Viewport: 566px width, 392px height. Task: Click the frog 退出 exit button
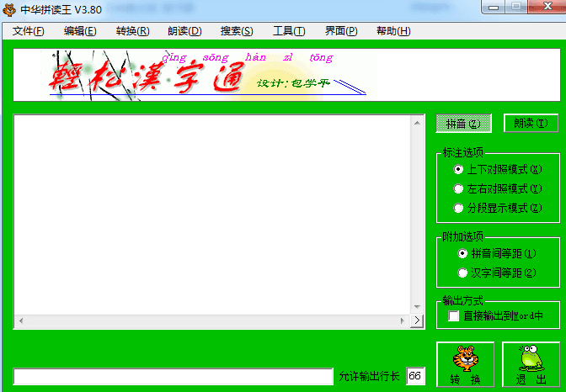point(531,364)
